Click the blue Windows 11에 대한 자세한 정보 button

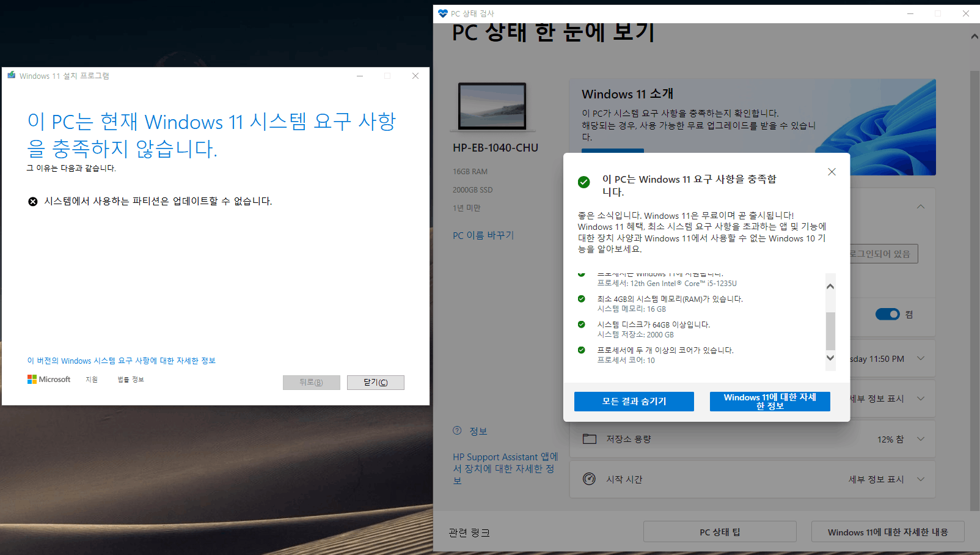(770, 402)
